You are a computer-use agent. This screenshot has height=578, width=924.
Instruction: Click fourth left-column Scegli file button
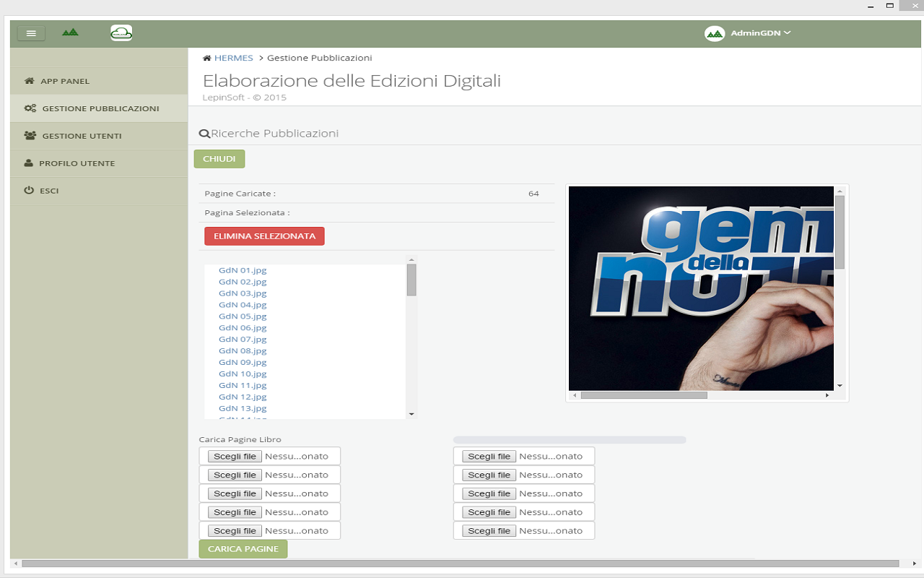click(x=235, y=512)
